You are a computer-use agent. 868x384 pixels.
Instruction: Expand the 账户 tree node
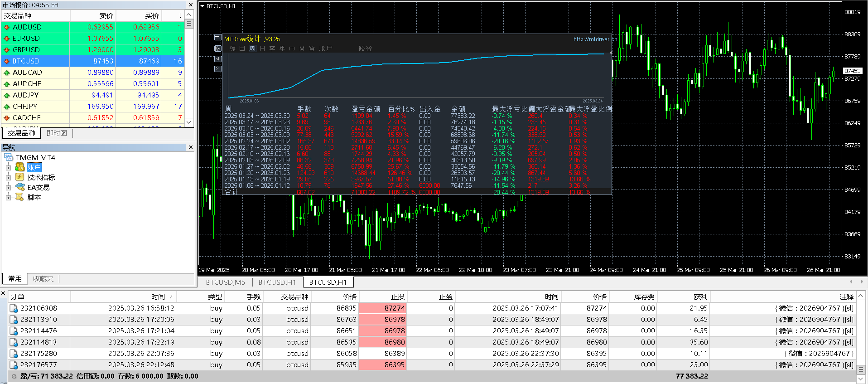tap(8, 168)
